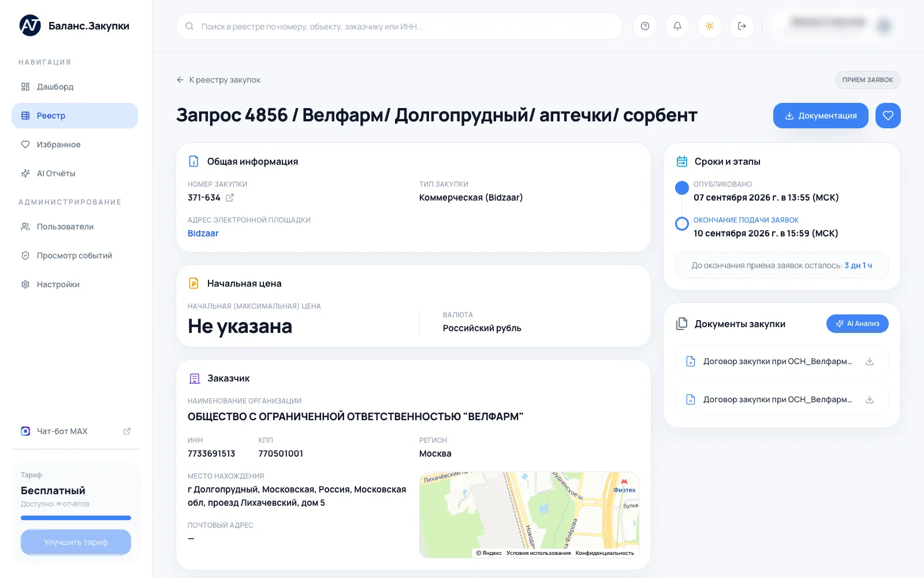Open AI Отчёты section

pyautogui.click(x=74, y=173)
